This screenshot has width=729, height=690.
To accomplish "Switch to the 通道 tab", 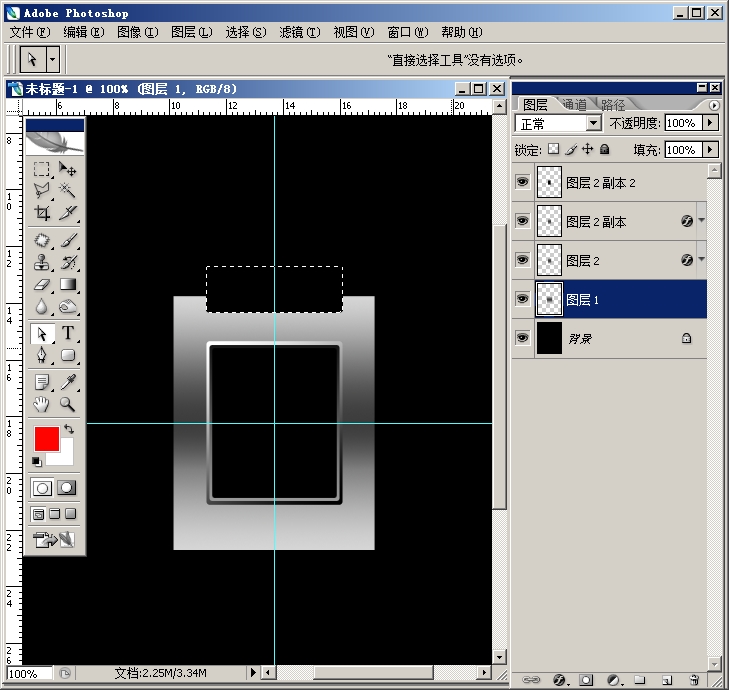I will [x=575, y=104].
